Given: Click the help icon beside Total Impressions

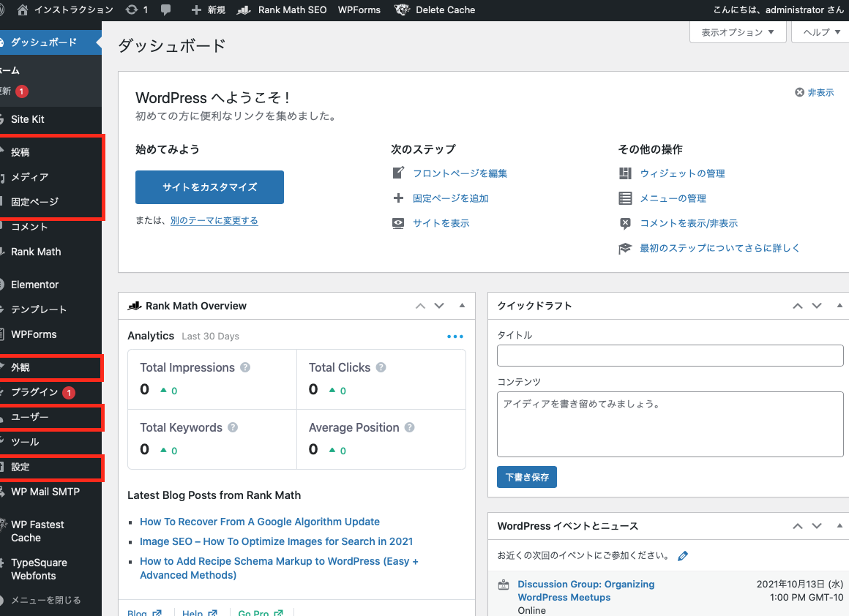Looking at the screenshot, I should (245, 367).
